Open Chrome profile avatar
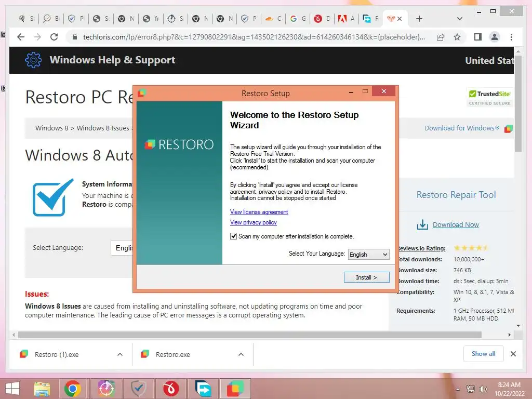532x399 pixels. tap(495, 37)
